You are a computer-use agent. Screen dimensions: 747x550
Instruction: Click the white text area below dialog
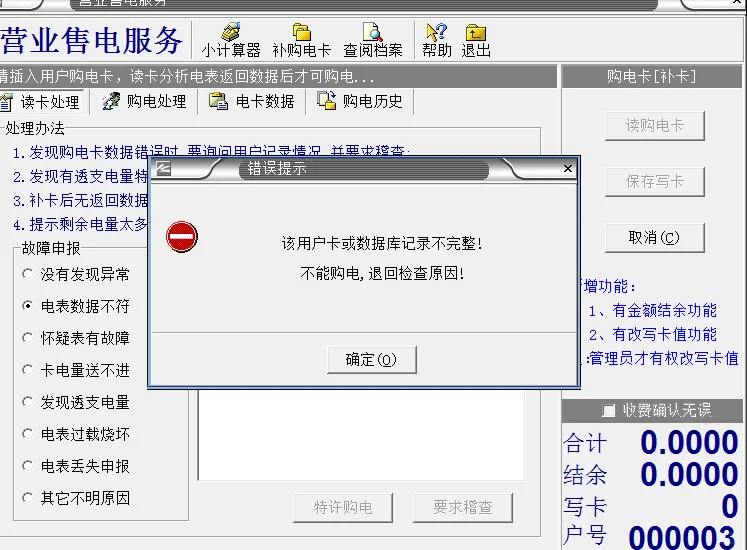[x=362, y=435]
